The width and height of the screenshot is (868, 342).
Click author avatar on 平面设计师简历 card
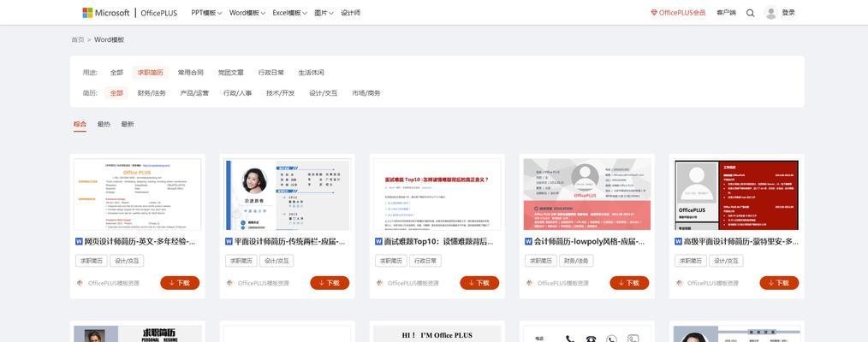click(x=229, y=283)
